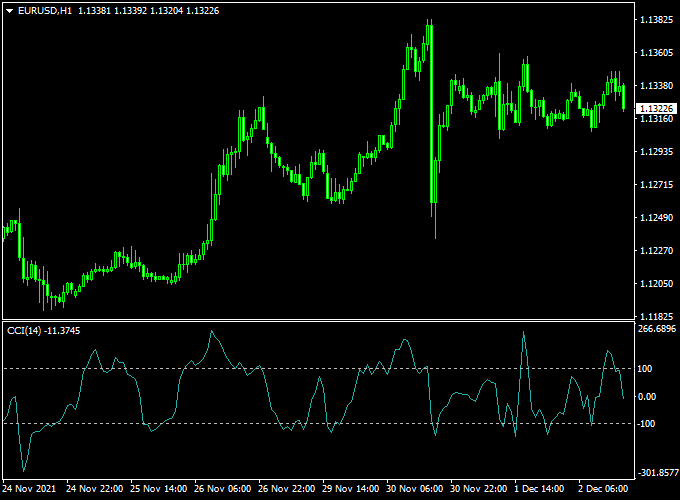
Task: Open the chart menu triangle beside EURUSD,H1
Action: [x=10, y=11]
